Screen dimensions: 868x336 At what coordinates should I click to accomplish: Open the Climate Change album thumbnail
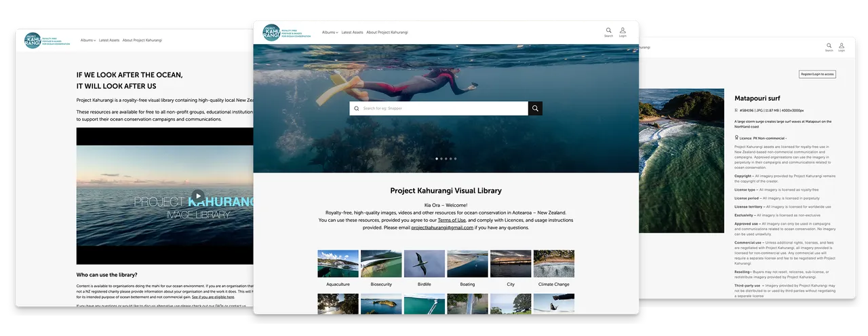coord(554,264)
